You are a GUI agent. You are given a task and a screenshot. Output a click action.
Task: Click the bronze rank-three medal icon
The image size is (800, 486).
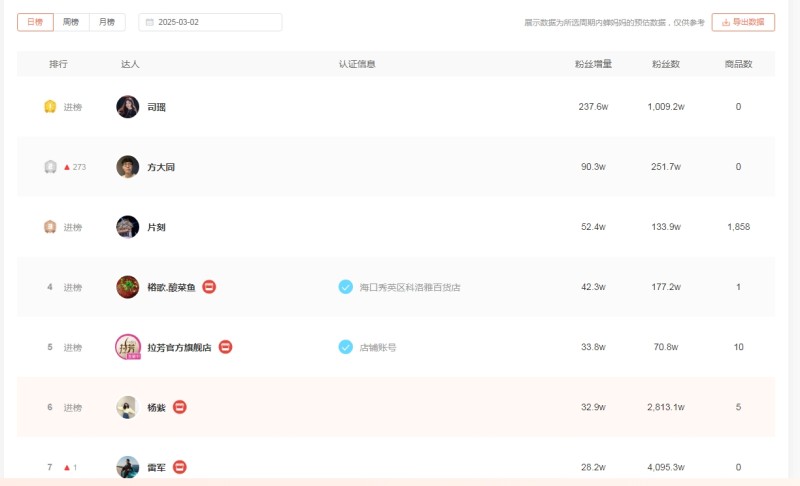point(50,226)
